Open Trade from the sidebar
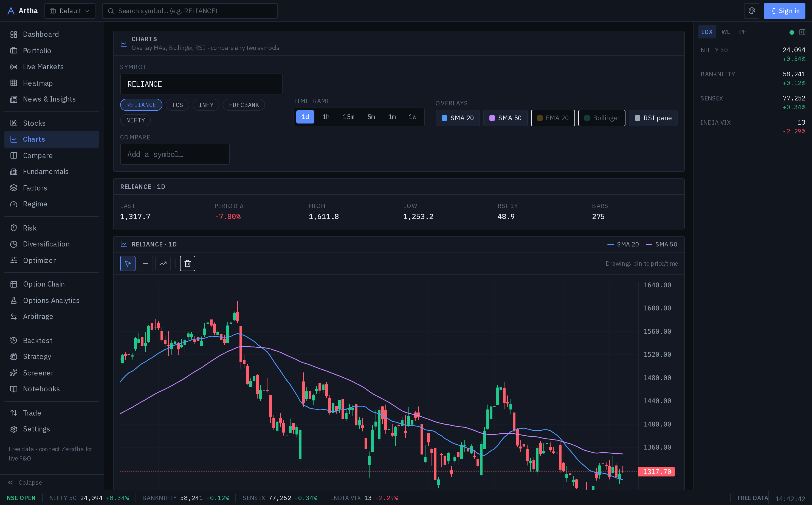Viewport: 812px width, 505px height. (52, 413)
